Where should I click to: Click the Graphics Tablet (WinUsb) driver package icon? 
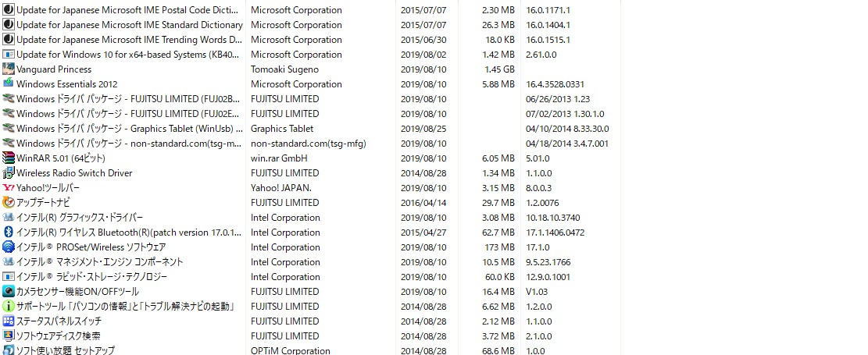click(9, 128)
